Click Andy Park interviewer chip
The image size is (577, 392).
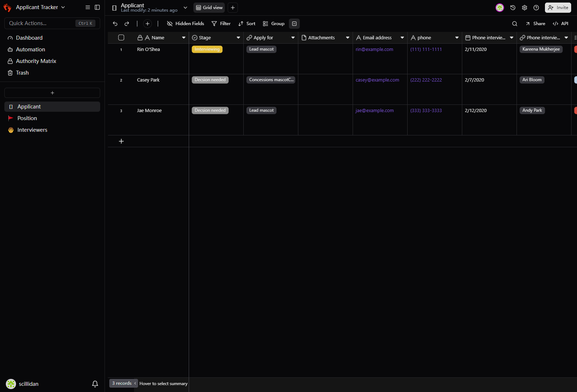point(532,110)
